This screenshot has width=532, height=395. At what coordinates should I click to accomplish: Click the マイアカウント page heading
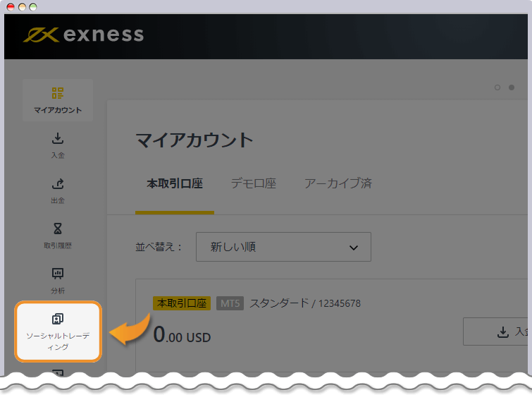[194, 140]
